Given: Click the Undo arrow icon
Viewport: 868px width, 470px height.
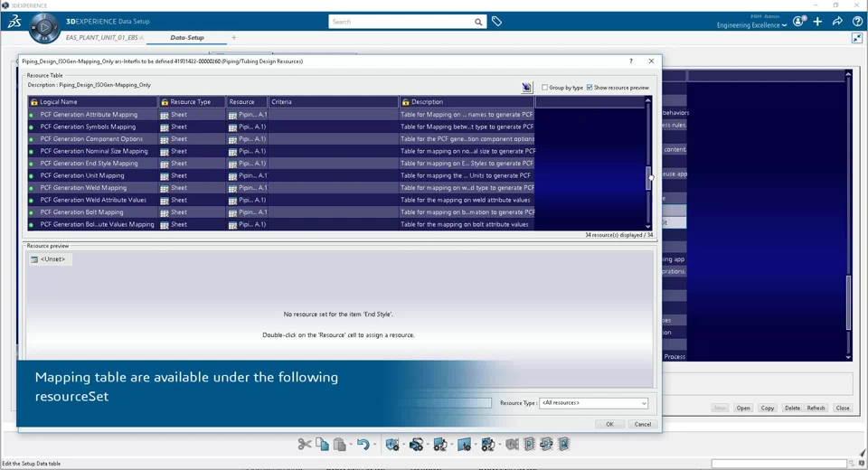Looking at the screenshot, I should (363, 444).
